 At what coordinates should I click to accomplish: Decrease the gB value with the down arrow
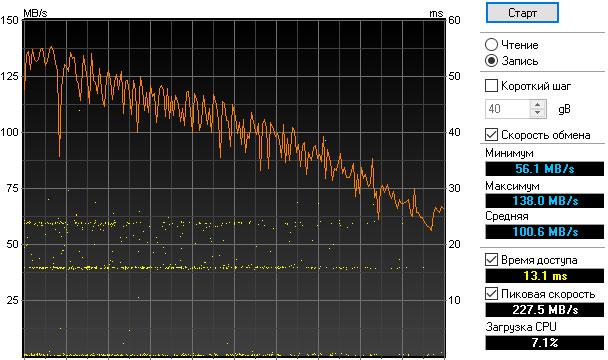point(538,113)
